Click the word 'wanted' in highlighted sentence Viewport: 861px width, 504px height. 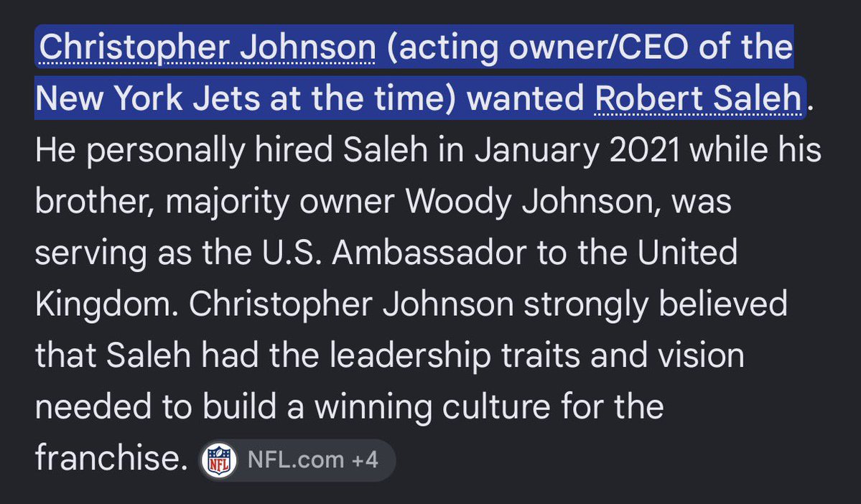[525, 99]
